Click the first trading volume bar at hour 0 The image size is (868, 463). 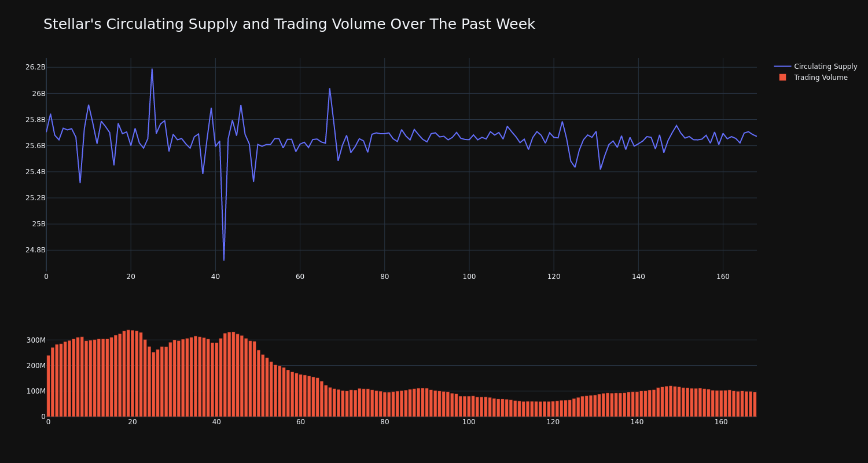point(48,386)
